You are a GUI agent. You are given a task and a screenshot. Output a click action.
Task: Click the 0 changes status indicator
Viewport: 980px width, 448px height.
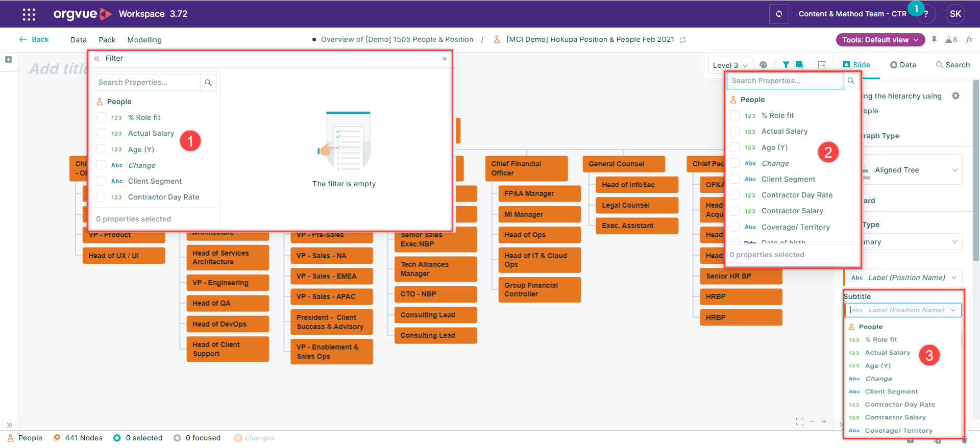[x=254, y=438]
